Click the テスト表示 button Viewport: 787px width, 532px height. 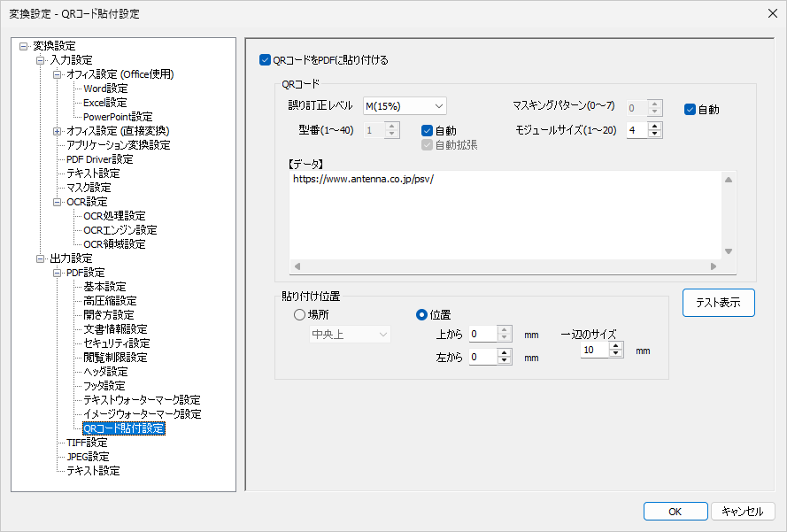(x=718, y=303)
